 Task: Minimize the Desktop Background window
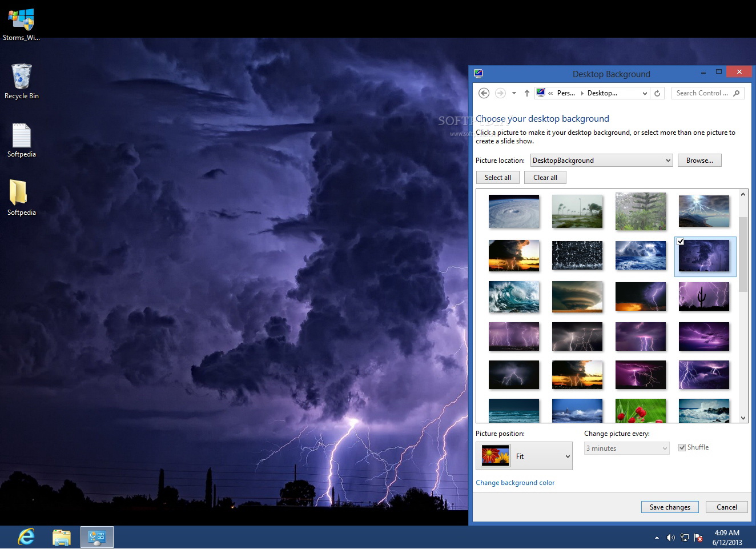[x=703, y=73]
